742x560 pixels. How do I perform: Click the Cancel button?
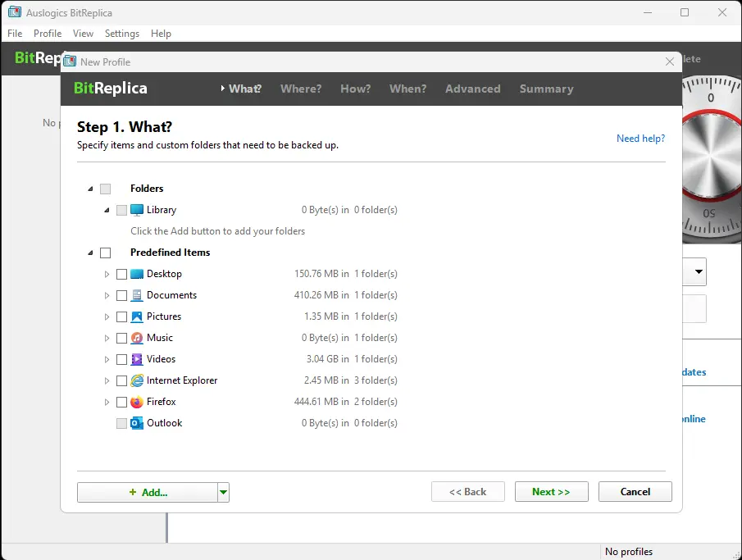(x=635, y=492)
